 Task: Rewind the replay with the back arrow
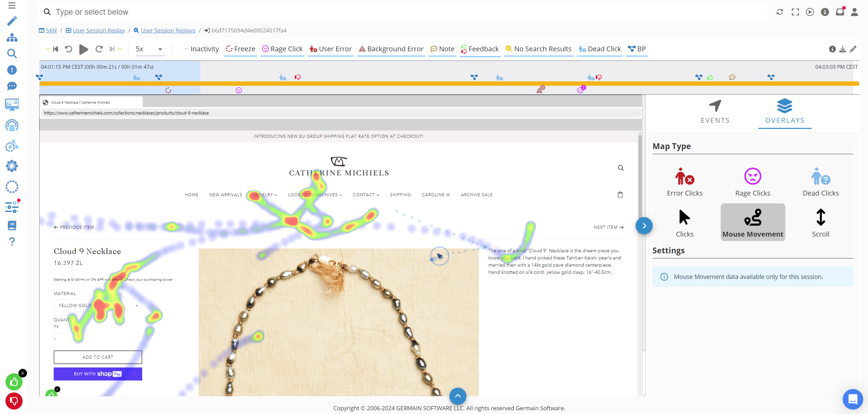point(69,49)
